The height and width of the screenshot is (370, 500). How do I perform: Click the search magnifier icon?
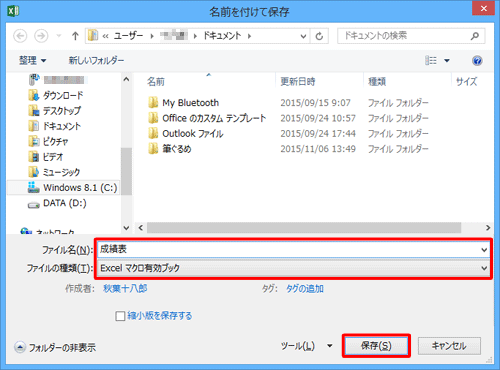point(475,36)
